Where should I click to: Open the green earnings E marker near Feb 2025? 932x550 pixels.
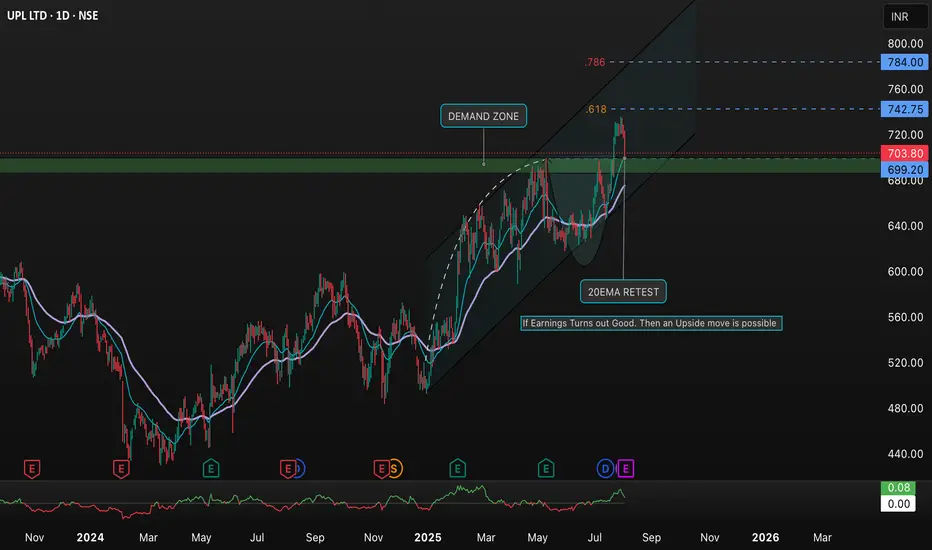click(x=458, y=469)
